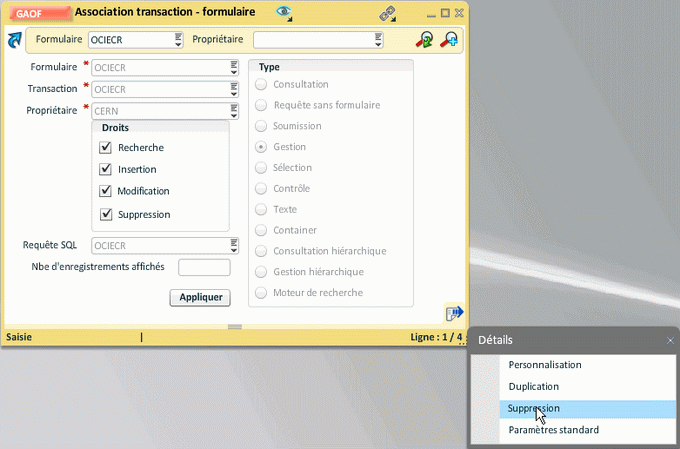Viewport: 680px width, 449px height.
Task: Toggle the Modification checkbox
Action: pos(105,191)
